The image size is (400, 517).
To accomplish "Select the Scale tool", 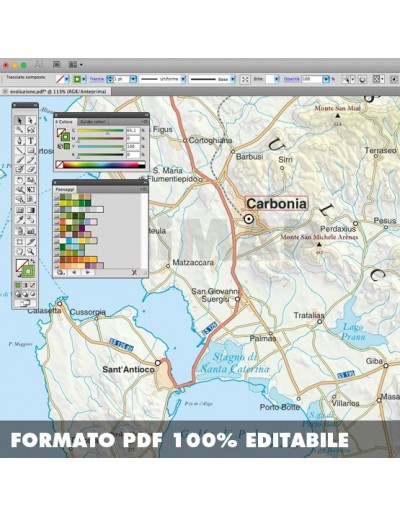I will point(31,180).
